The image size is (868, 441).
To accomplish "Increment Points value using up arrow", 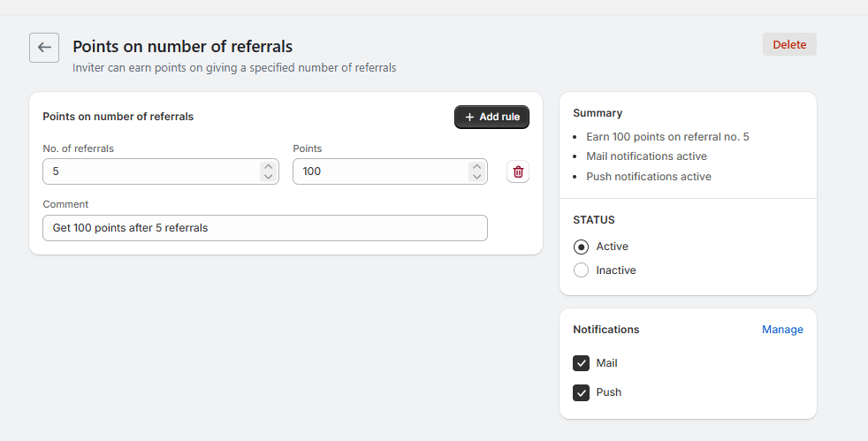I will [477, 166].
